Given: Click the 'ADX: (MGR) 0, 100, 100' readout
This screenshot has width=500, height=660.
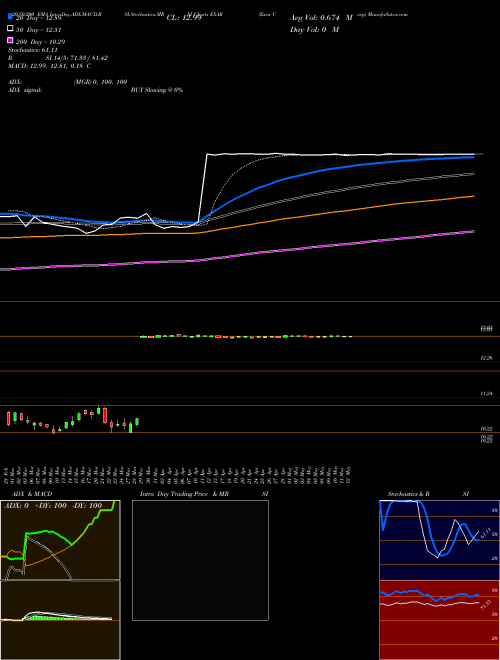Looking at the screenshot, I should 67,82.
